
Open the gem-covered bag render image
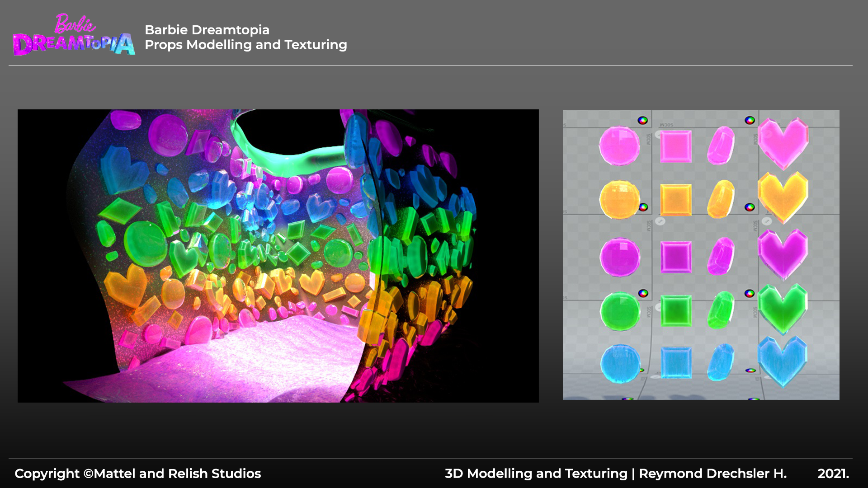tap(278, 256)
